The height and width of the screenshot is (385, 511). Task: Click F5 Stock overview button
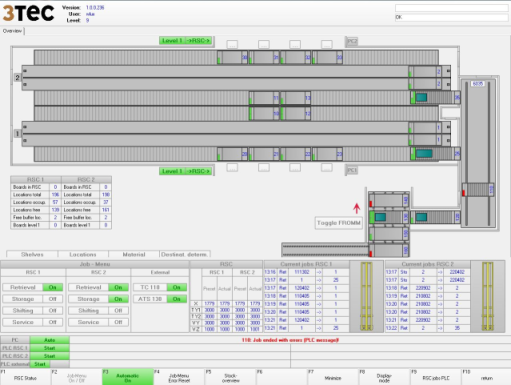(x=230, y=378)
